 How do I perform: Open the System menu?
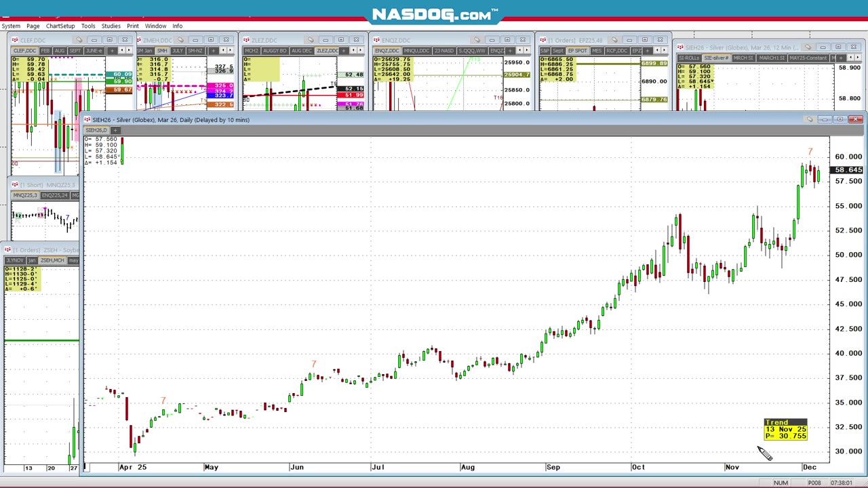click(11, 26)
